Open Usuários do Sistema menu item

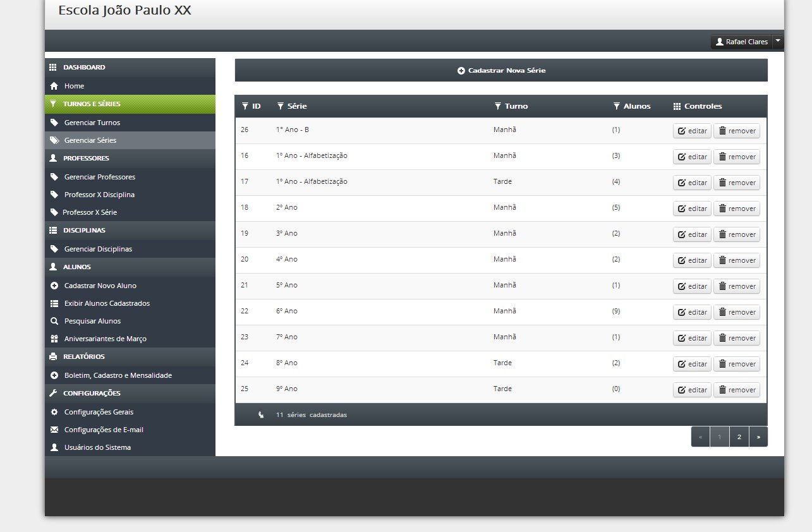[x=130, y=447]
